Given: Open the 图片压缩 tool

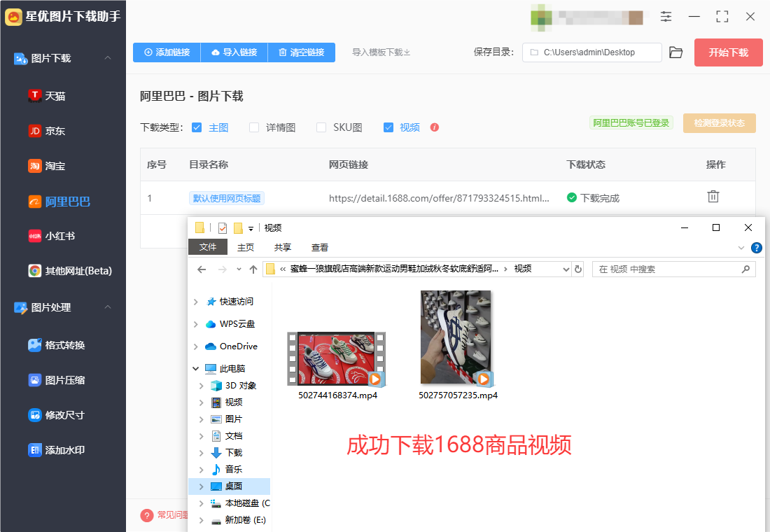Looking at the screenshot, I should [x=57, y=379].
